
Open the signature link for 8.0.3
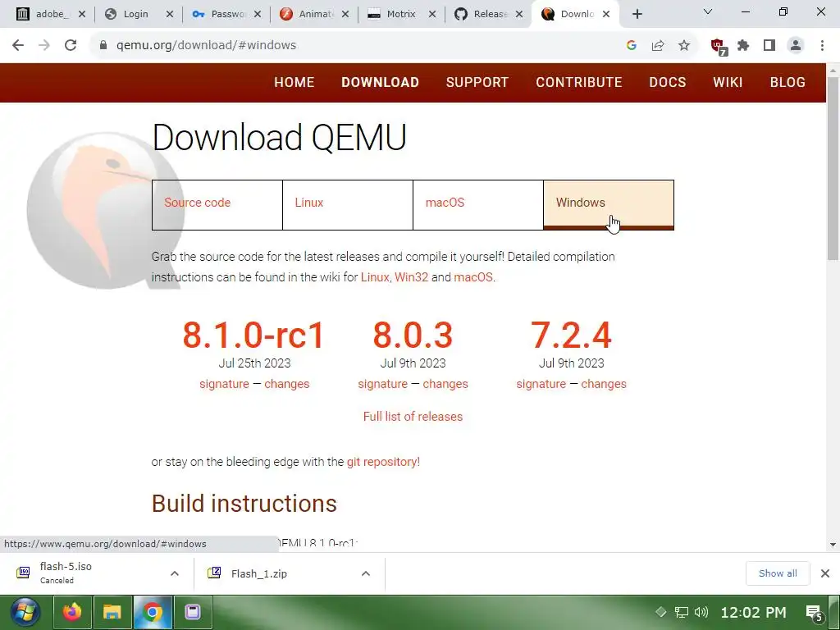click(x=382, y=384)
